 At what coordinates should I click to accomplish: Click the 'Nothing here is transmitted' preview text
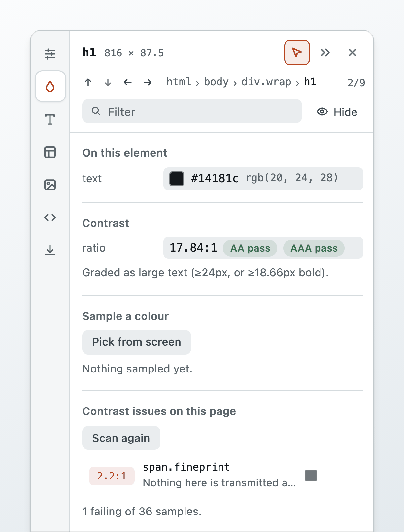(x=219, y=483)
